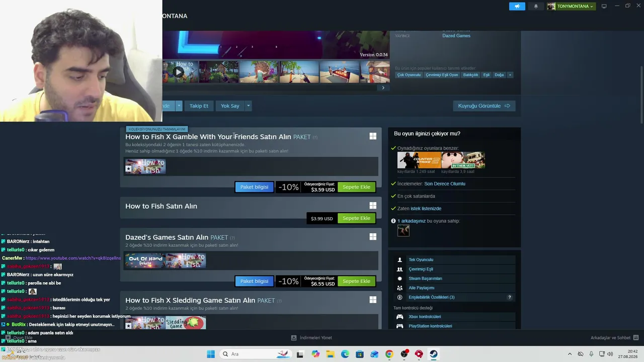The width and height of the screenshot is (644, 362).
Task: Open the 1 arkadaşınız friends link
Action: [x=412, y=221]
